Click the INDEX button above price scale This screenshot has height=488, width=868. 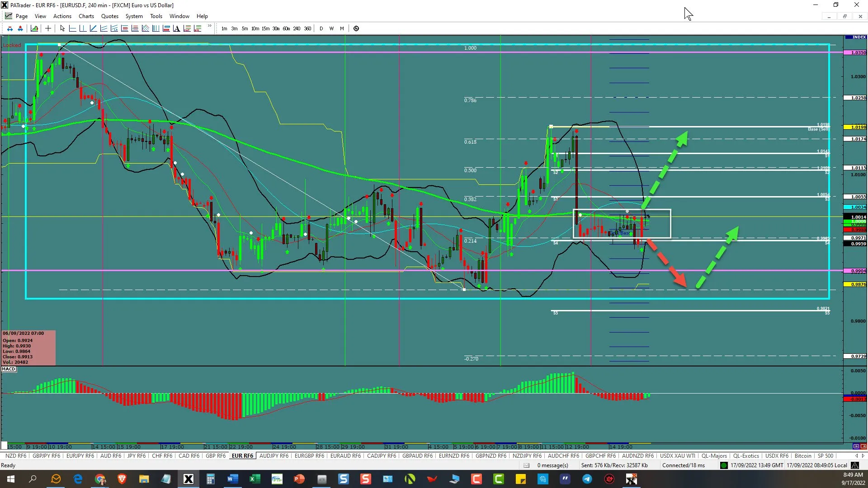coord(855,37)
